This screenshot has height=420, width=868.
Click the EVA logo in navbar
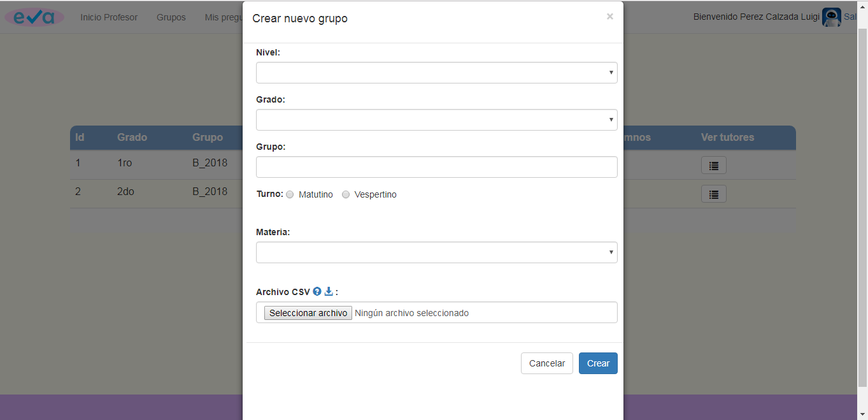(x=34, y=17)
